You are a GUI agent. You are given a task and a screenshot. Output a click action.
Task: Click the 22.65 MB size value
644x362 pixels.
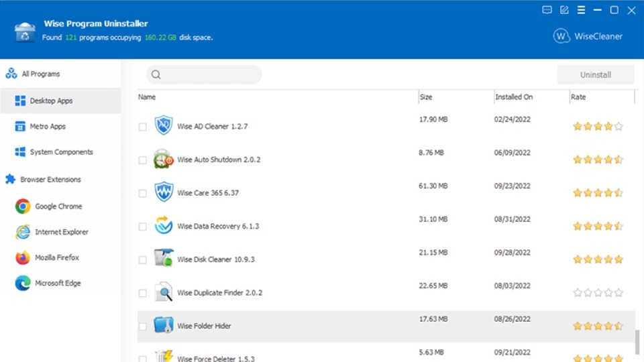[433, 286]
